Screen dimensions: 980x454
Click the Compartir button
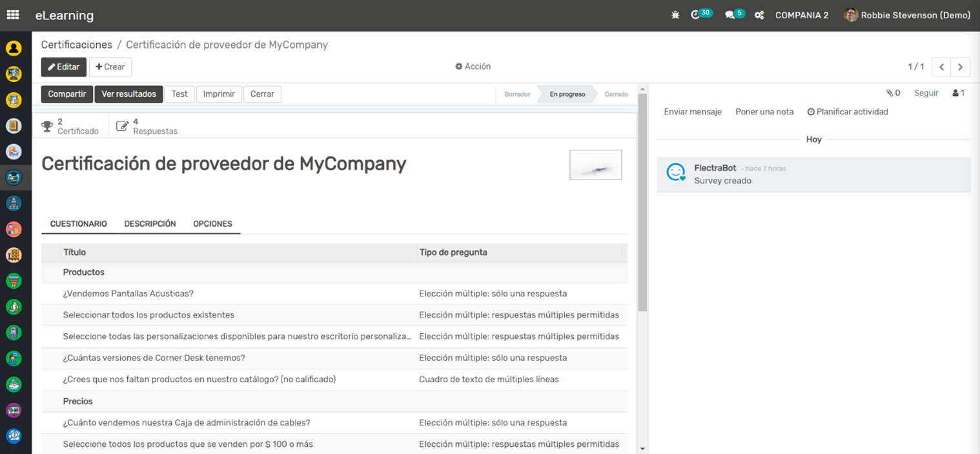click(x=67, y=94)
